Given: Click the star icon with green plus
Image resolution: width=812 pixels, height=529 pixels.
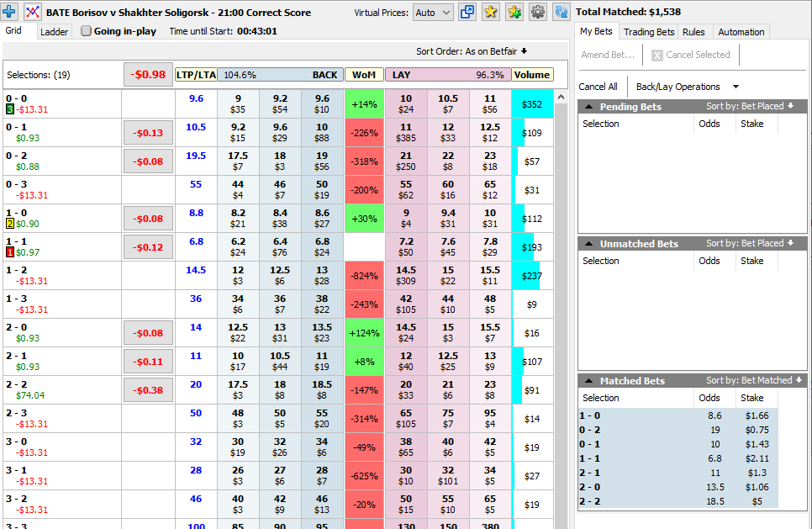Looking at the screenshot, I should click(x=514, y=12).
